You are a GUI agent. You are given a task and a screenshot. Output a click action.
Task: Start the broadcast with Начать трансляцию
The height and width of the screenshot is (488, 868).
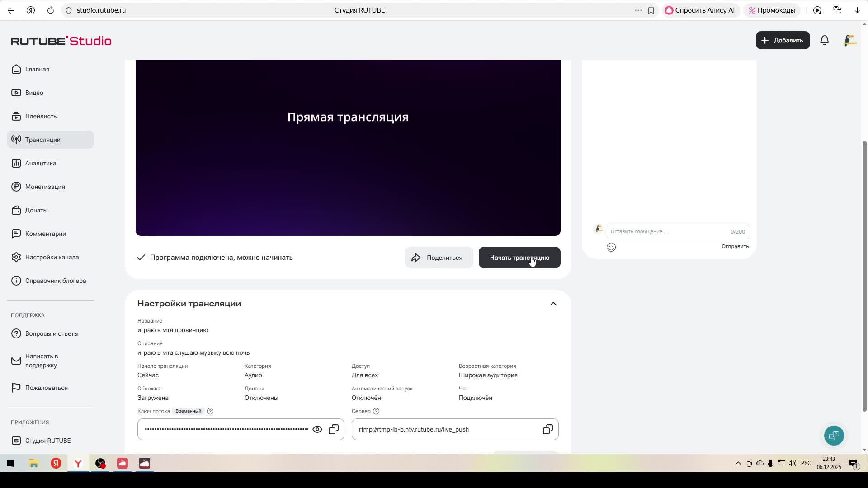point(519,258)
